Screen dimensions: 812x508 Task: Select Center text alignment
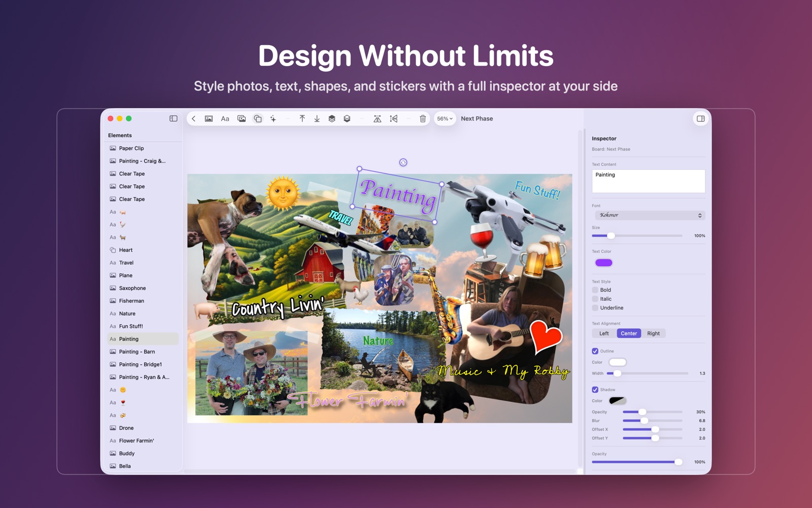629,333
